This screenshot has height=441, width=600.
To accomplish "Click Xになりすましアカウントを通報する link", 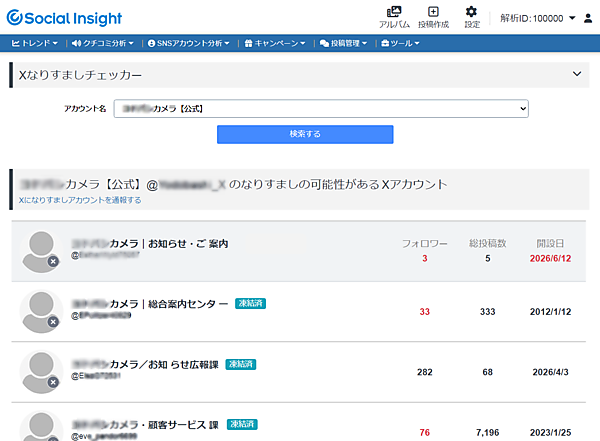I will (80, 200).
